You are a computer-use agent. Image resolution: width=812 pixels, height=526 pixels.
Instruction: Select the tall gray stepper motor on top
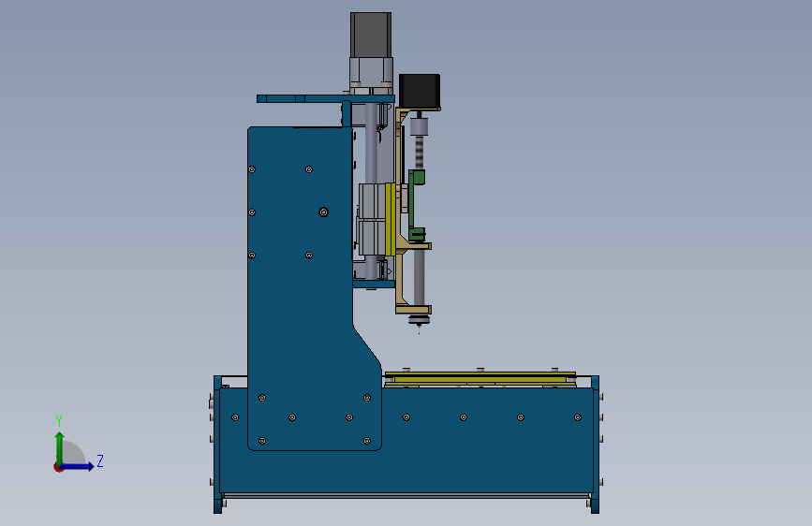point(371,35)
